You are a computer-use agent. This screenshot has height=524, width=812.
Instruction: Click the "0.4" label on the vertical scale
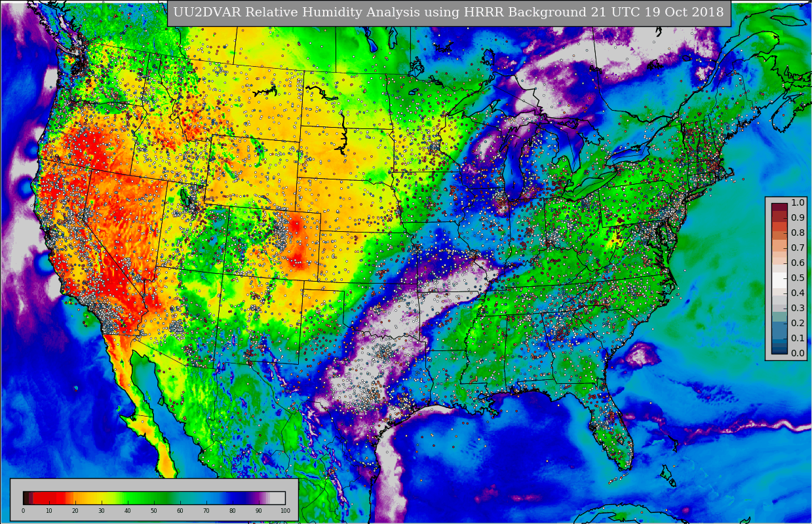(x=798, y=293)
